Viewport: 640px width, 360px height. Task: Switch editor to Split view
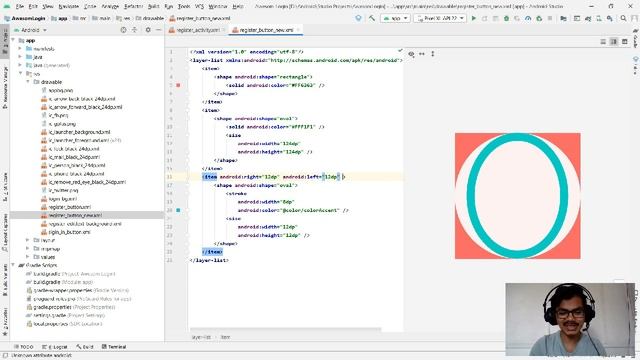point(613,42)
